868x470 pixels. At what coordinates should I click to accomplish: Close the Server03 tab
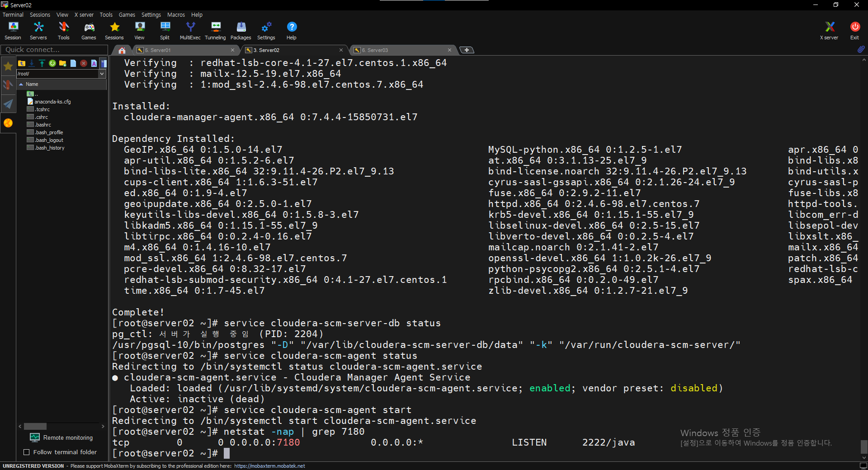point(449,50)
